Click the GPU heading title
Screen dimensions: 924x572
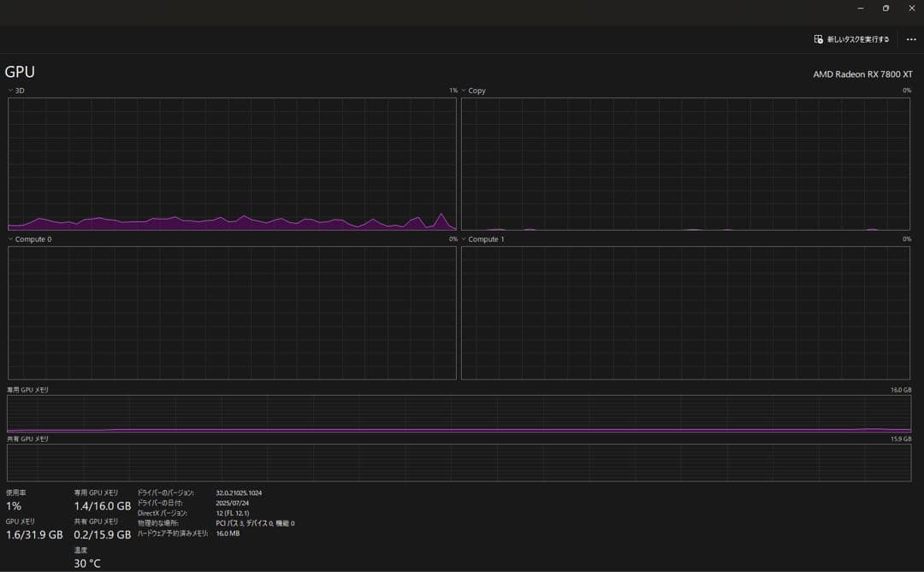coord(20,73)
